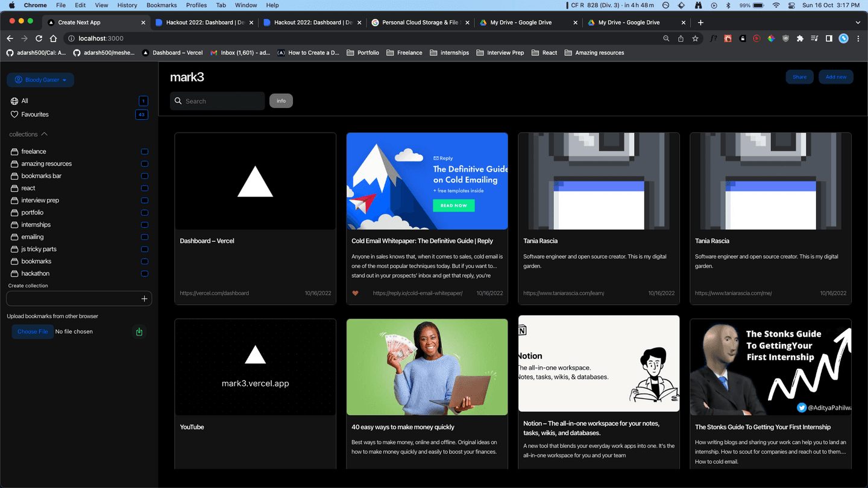868x488 pixels.
Task: Switch to first Hackout 2022 Dashboard tab
Action: (x=204, y=22)
